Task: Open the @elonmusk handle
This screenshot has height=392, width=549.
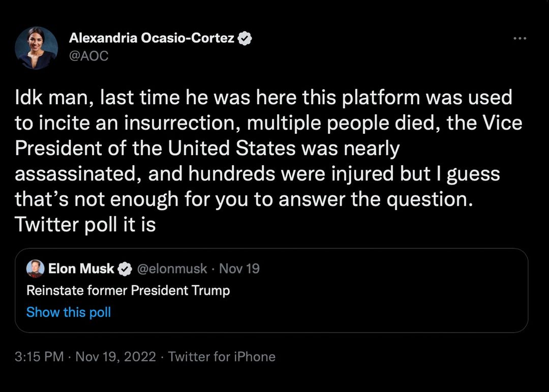Action: click(x=173, y=268)
